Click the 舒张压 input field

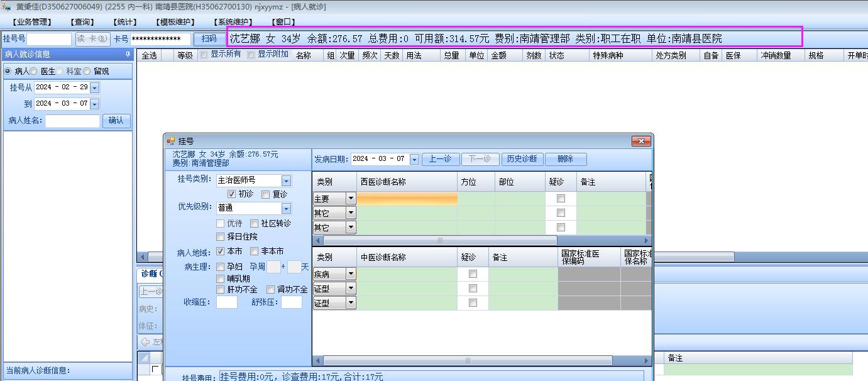292,302
